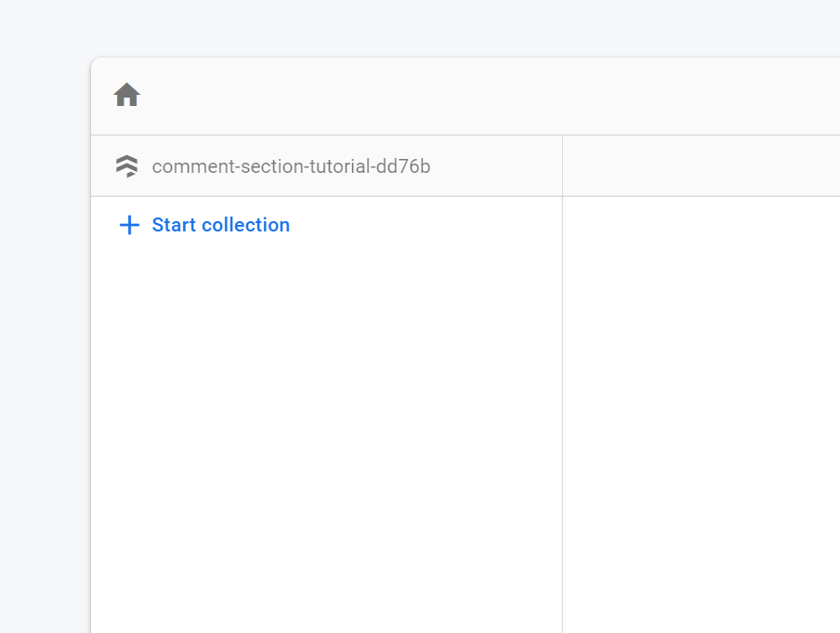Click the database name comment-section-tutorial-dd76b
840x633 pixels.
[x=293, y=166]
